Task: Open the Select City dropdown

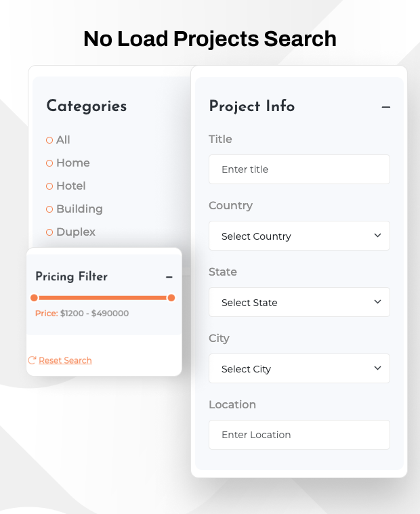Action: click(x=299, y=368)
